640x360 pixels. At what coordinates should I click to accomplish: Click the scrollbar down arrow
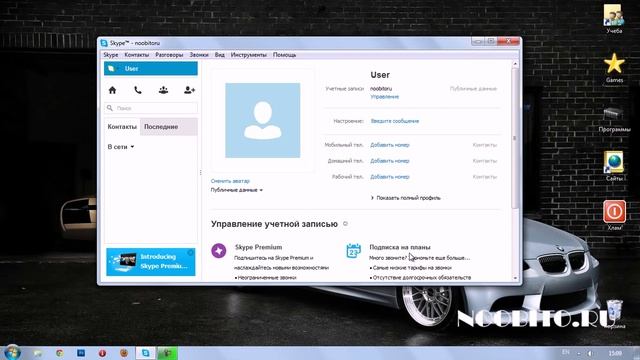[x=515, y=278]
